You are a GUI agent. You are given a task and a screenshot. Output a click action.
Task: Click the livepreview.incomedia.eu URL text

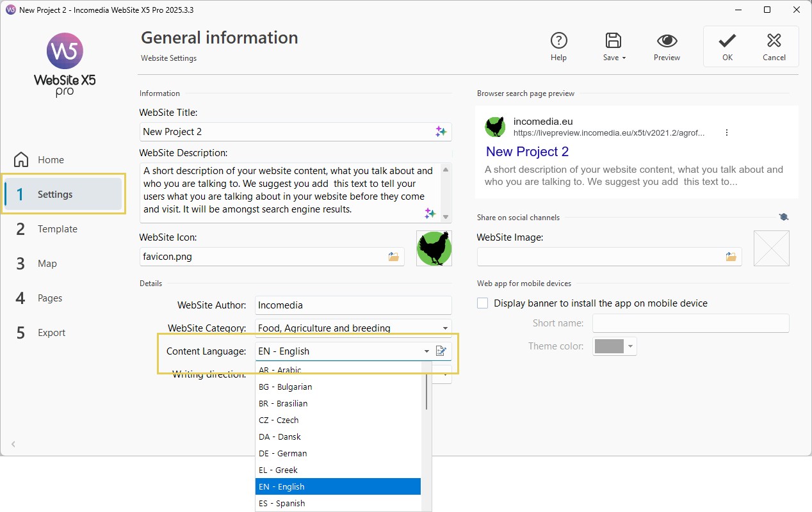click(609, 133)
